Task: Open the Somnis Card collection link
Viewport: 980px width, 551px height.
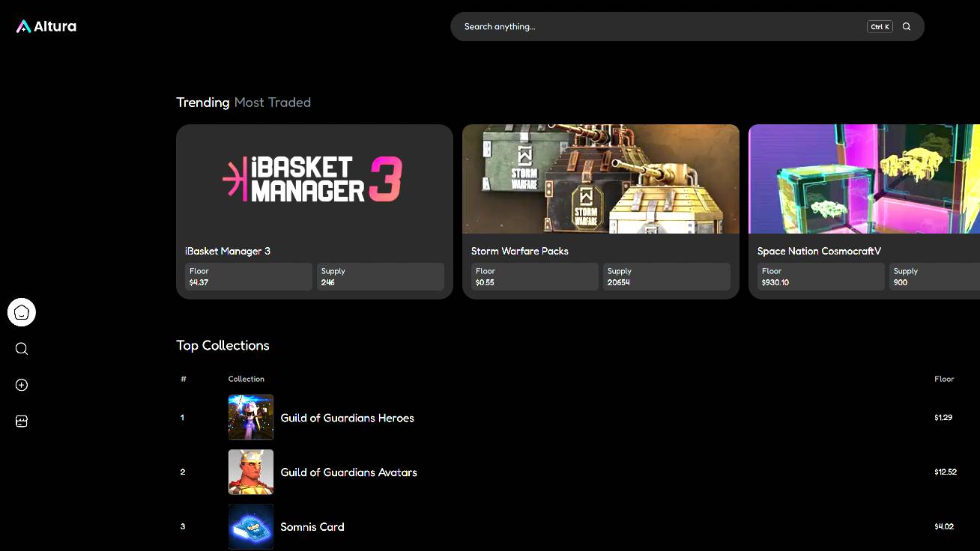Action: coord(312,527)
